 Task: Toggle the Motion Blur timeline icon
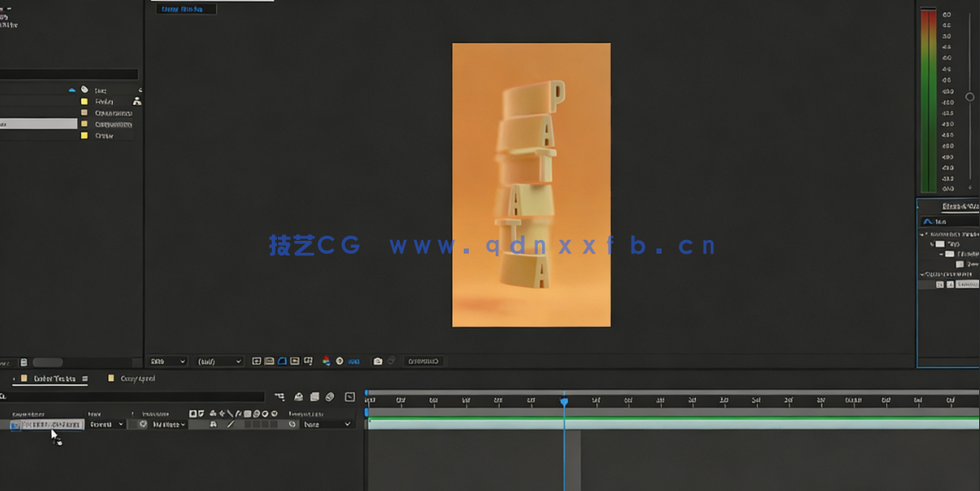point(330,396)
